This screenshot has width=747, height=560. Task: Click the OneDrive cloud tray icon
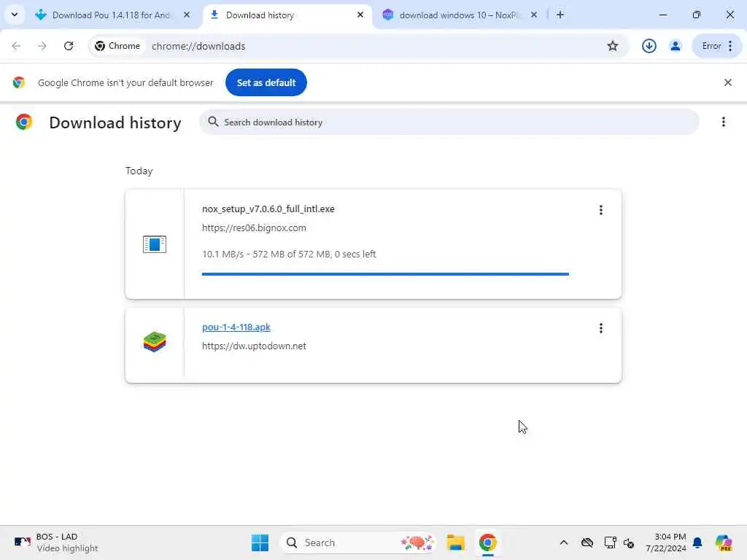(587, 542)
